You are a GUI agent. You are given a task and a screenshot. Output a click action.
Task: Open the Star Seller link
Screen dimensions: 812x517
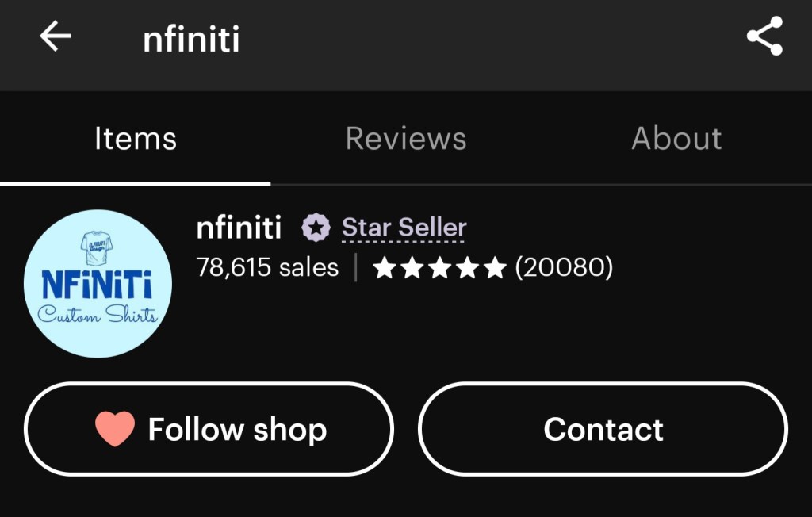(404, 228)
